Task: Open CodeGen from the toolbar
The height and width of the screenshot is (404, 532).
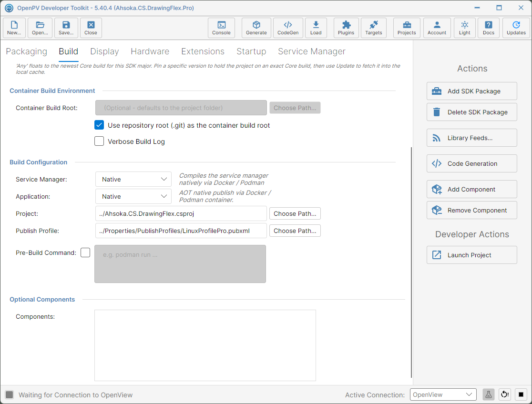Action: click(x=288, y=28)
